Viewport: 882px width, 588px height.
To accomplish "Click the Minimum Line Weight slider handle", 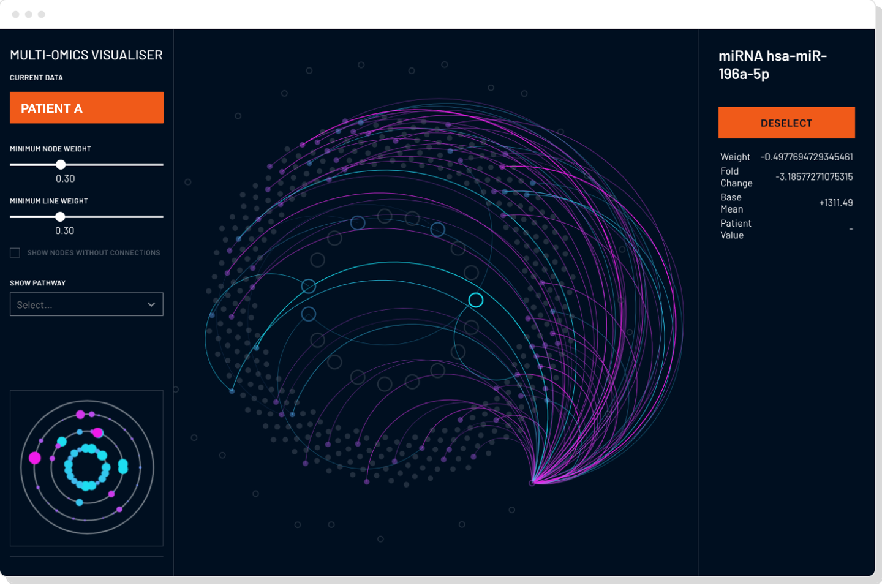I will coord(60,217).
